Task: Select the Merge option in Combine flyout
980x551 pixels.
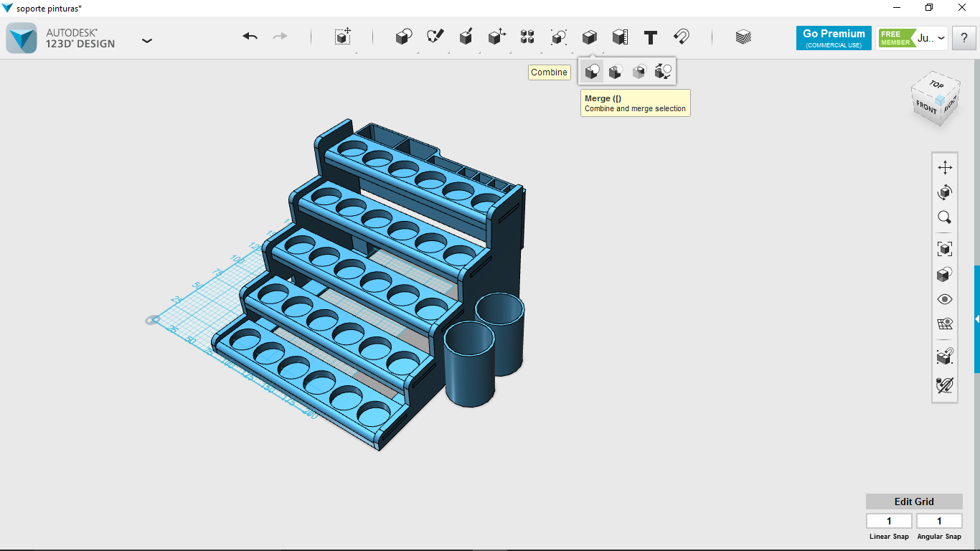Action: click(x=592, y=72)
